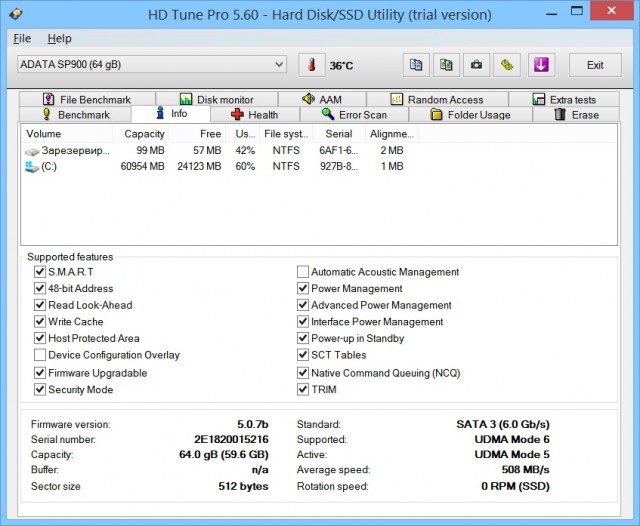Click the 64.0 gB (59.6 GB) capacity value
640x526 pixels.
[x=224, y=455]
